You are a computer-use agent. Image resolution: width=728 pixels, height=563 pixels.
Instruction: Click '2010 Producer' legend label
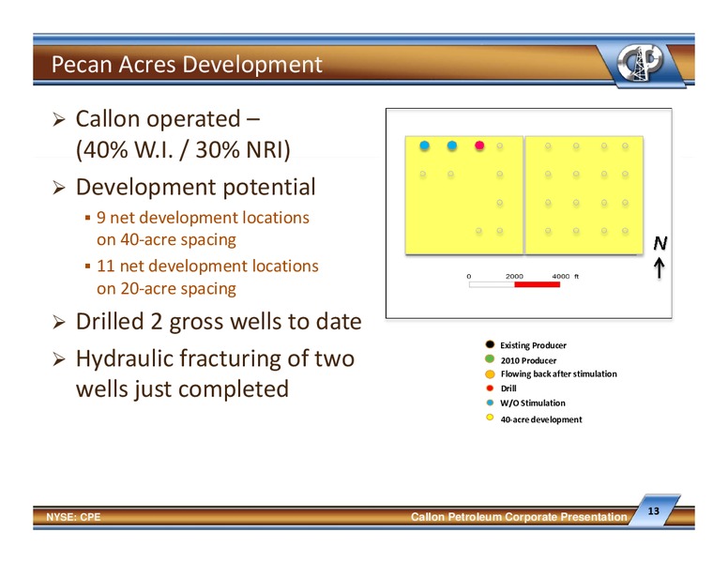(x=528, y=360)
